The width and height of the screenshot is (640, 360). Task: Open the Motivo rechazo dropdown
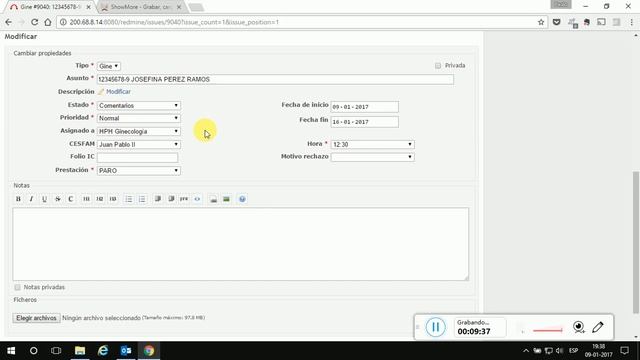373,157
